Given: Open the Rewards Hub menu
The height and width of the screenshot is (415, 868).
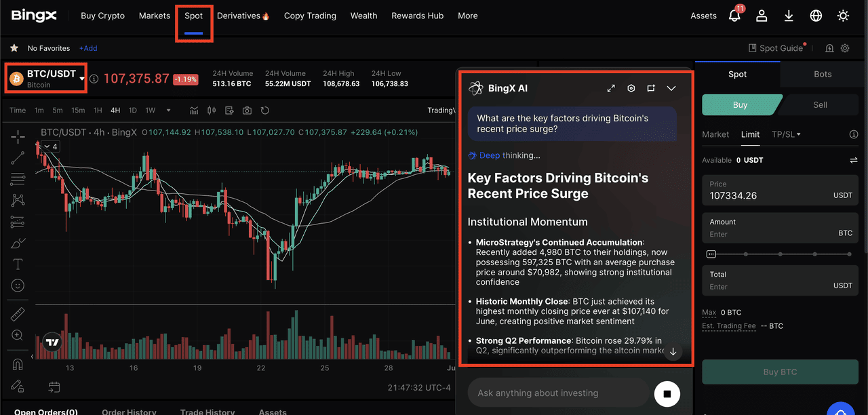Looking at the screenshot, I should click(418, 16).
